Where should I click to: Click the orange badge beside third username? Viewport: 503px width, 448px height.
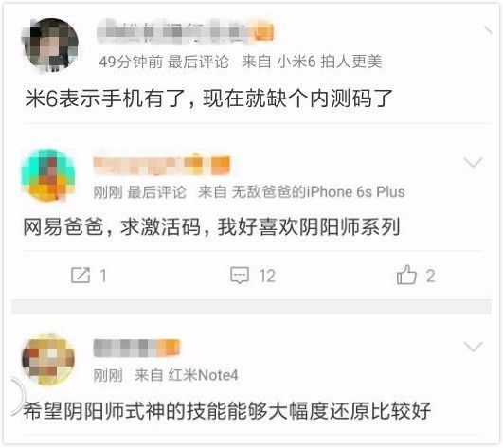(169, 349)
